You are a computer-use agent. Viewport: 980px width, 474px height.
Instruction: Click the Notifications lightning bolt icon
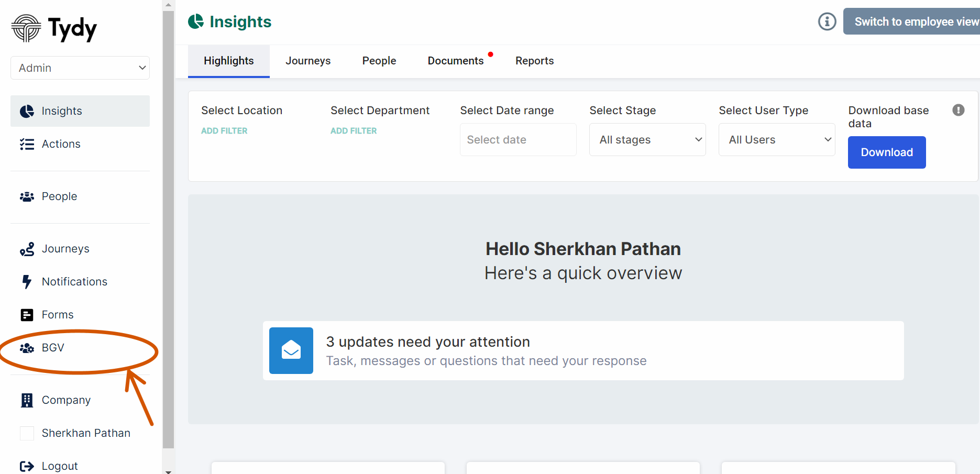coord(27,282)
